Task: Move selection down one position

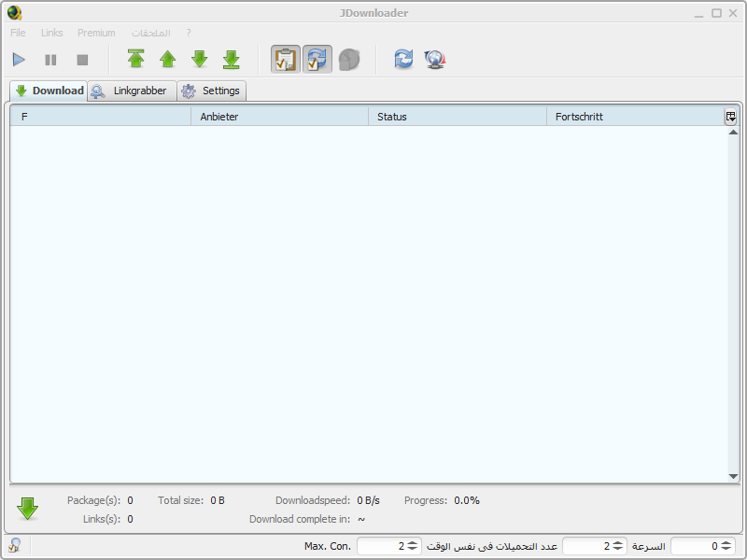Action: coord(200,60)
